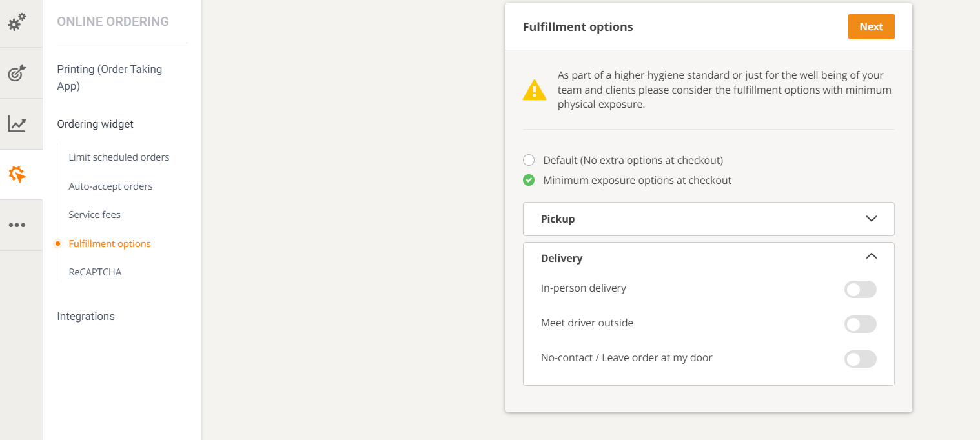
Task: Open the ReCAPTCHA settings item
Action: (95, 272)
